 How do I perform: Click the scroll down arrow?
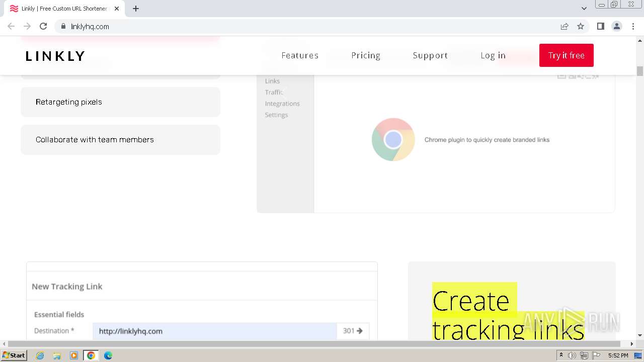tap(640, 335)
